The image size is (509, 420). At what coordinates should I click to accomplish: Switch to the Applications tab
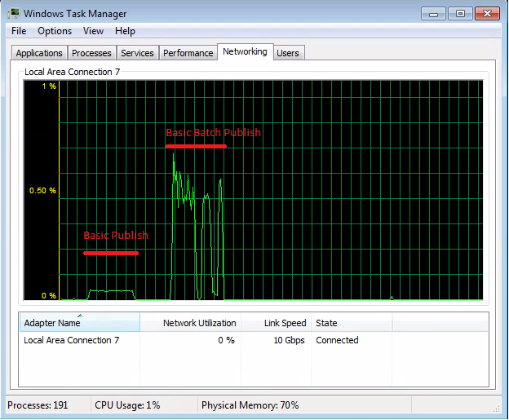(x=39, y=53)
